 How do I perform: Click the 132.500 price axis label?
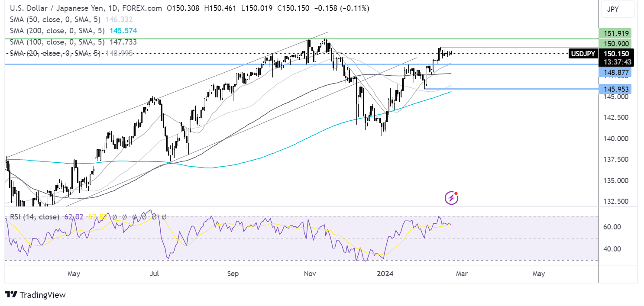[615, 201]
